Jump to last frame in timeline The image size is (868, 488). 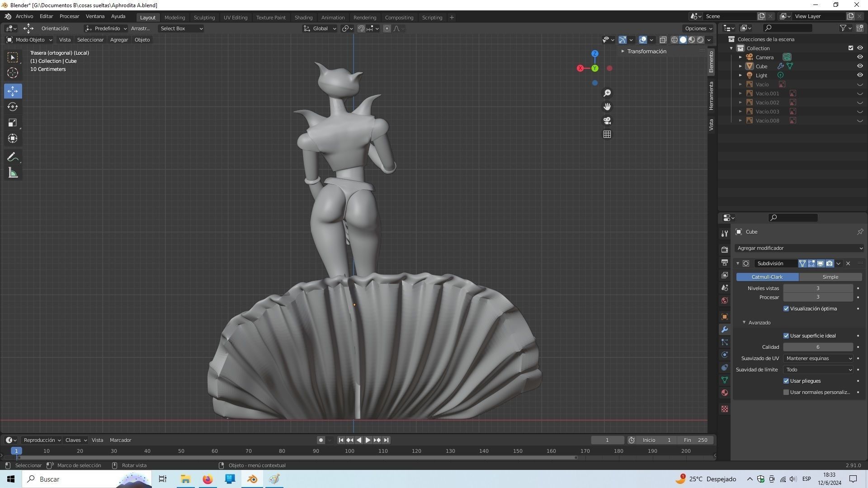click(x=387, y=440)
